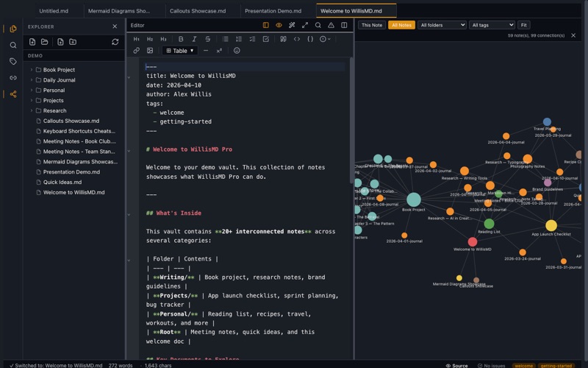
Task: Close the graph panel
Action: 573,35
